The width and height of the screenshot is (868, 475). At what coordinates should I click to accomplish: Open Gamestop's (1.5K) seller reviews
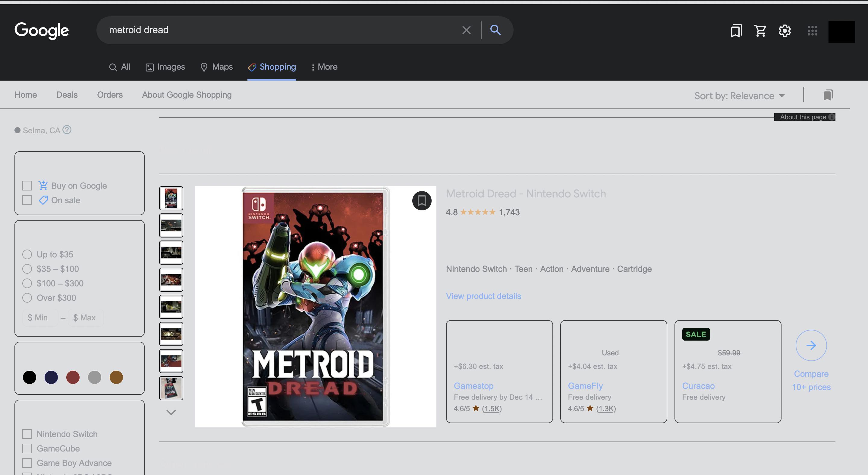click(x=492, y=408)
